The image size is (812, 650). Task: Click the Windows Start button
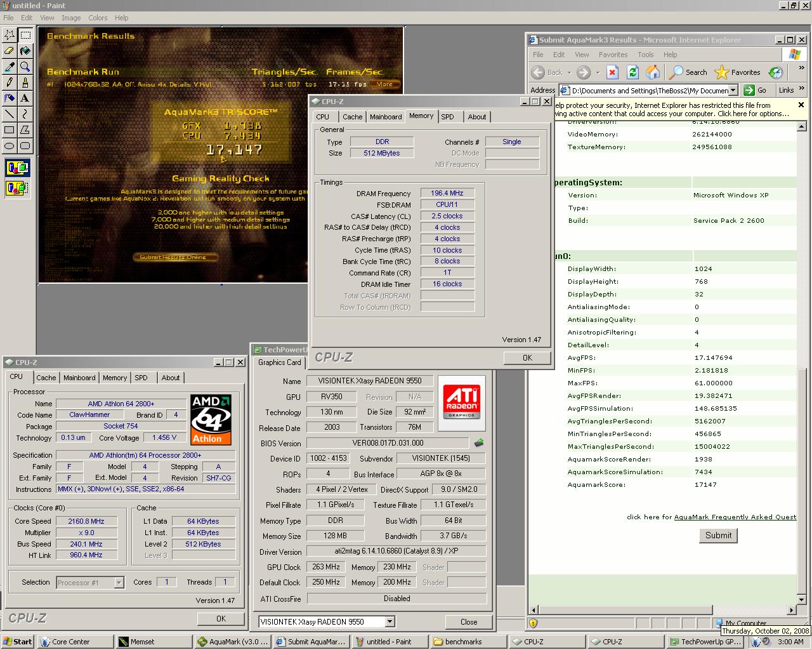[18, 642]
